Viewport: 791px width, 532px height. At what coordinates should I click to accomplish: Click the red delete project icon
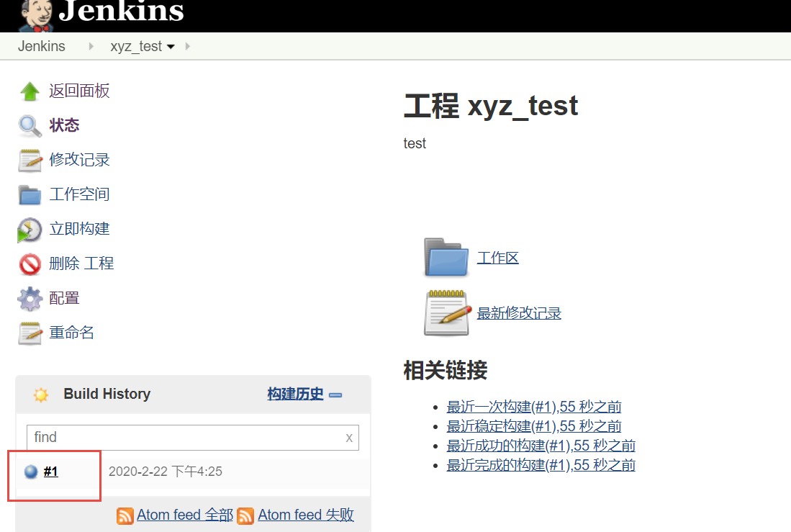(30, 264)
